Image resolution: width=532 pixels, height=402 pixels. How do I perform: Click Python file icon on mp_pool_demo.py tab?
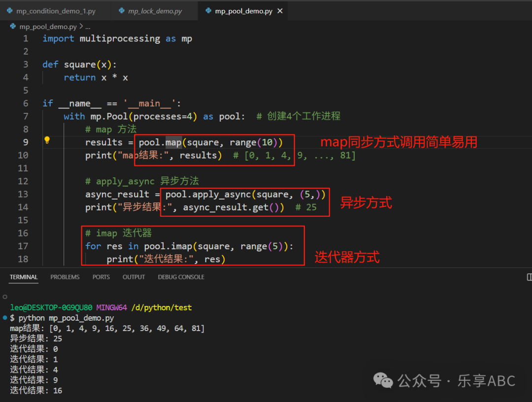[208, 11]
